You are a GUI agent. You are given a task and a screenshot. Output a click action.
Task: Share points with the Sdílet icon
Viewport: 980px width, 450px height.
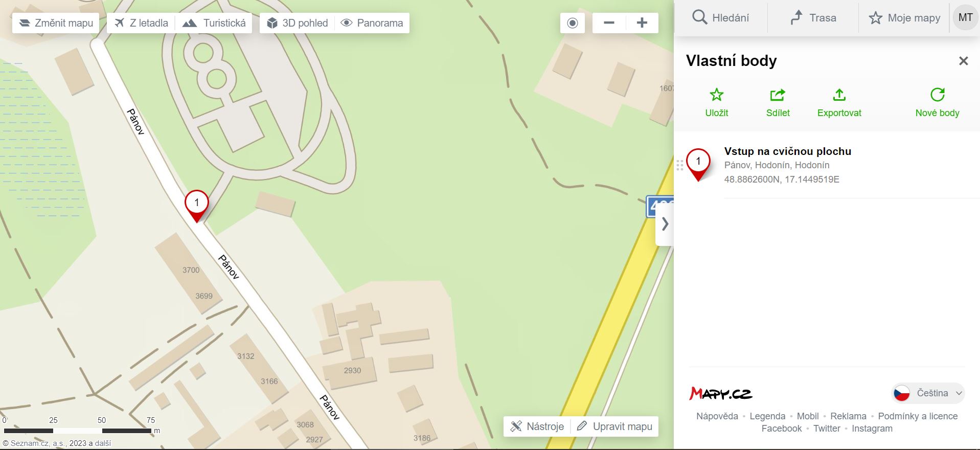point(778,95)
